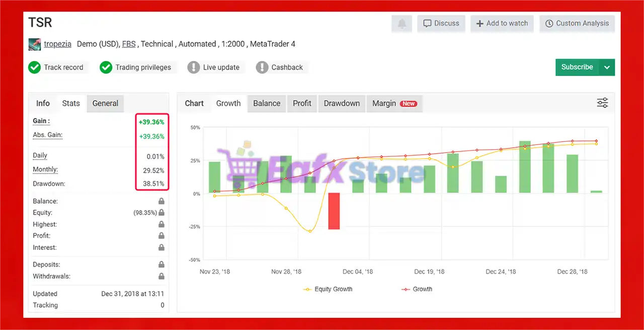
Task: Click the Updated date Dec 31, 2018 value
Action: click(x=133, y=294)
